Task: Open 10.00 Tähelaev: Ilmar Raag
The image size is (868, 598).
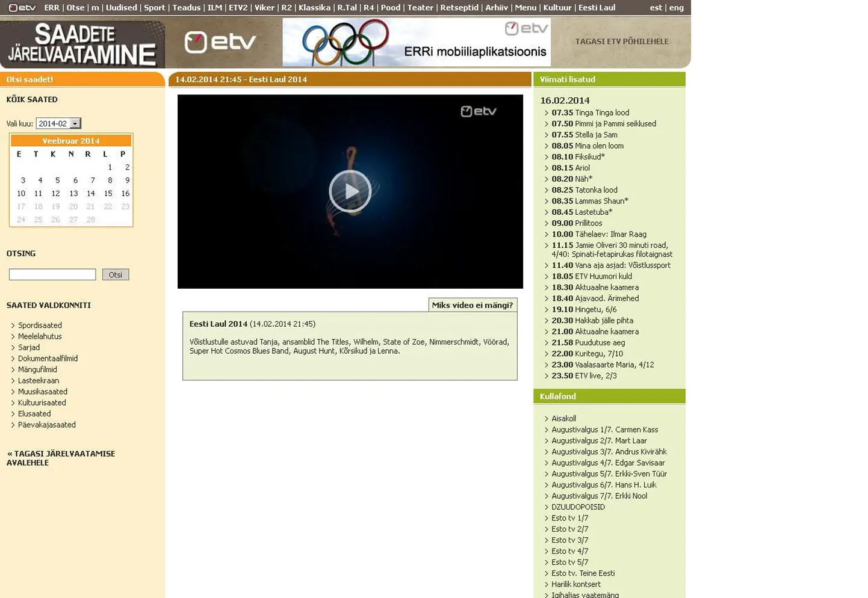Action: [x=599, y=234]
